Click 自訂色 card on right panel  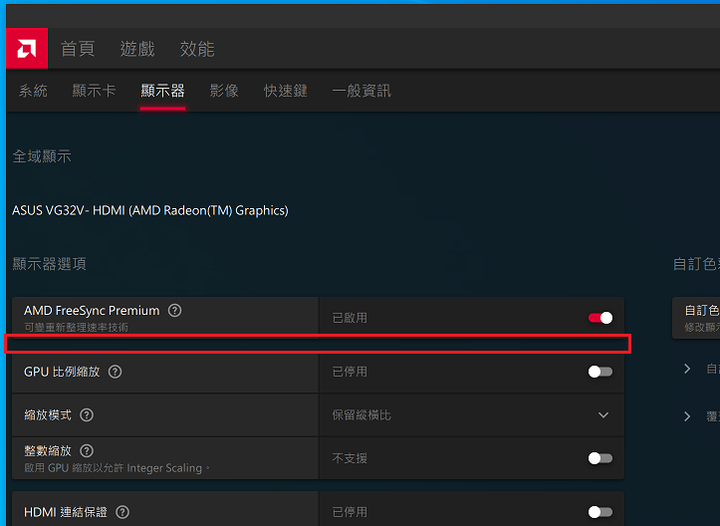pos(696,318)
